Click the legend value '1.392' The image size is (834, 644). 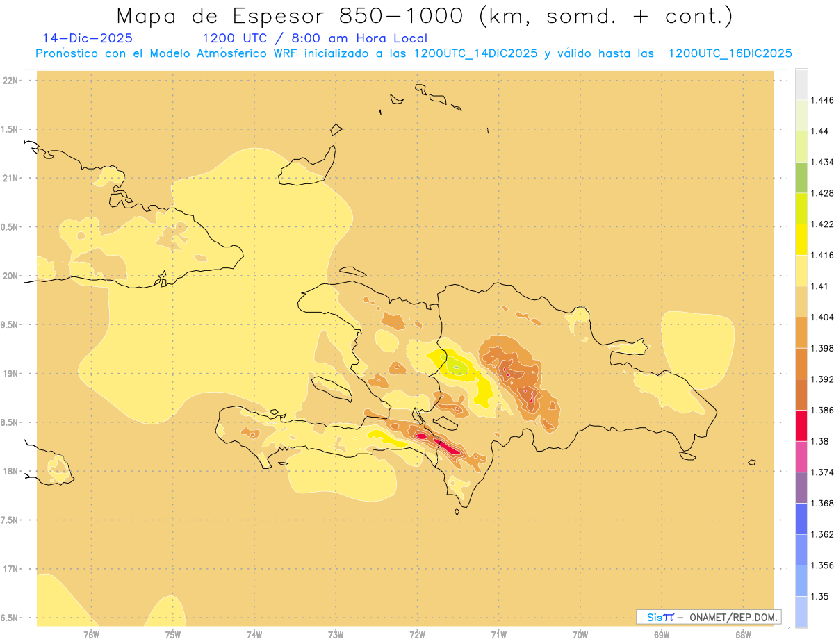pyautogui.click(x=822, y=379)
